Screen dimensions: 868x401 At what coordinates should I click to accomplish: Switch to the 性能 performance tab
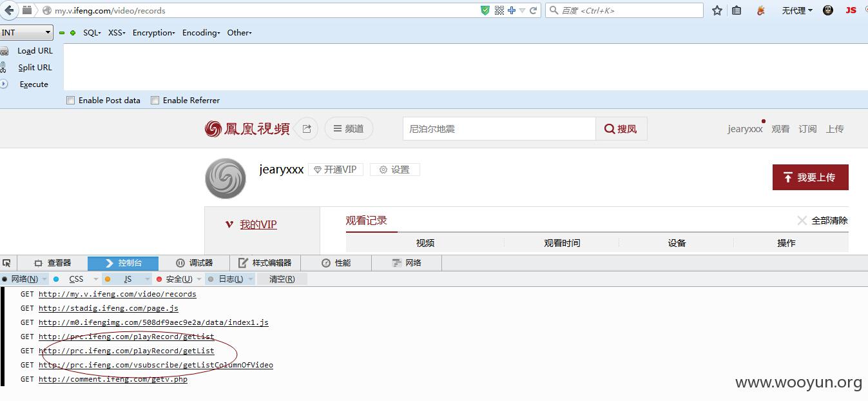coord(336,263)
